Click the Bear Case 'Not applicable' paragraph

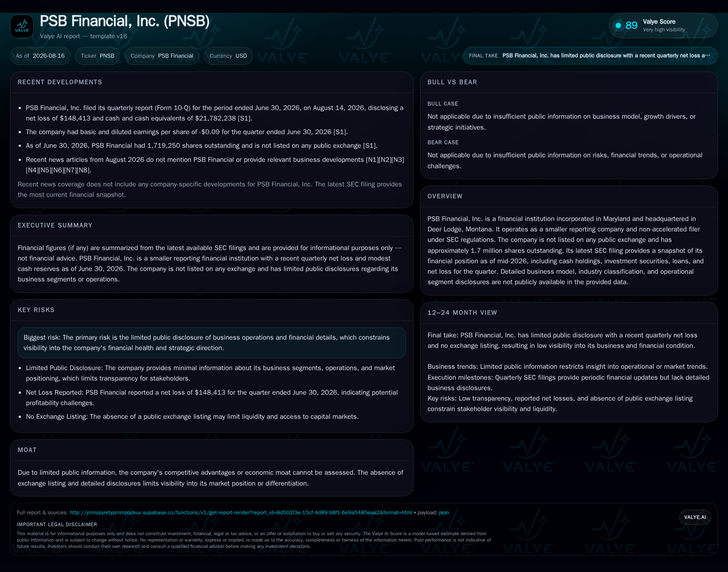click(x=565, y=161)
